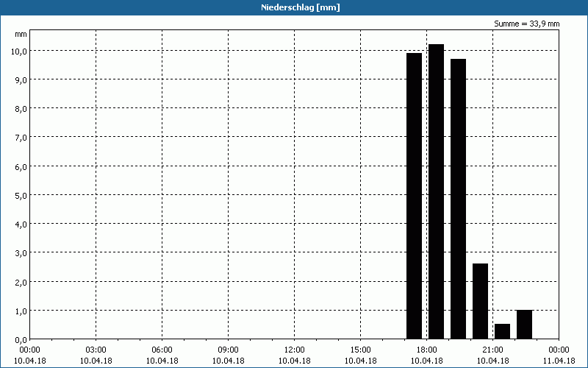Click the mm unit label on the y-axis
This screenshot has height=368, width=588.
tap(21, 35)
